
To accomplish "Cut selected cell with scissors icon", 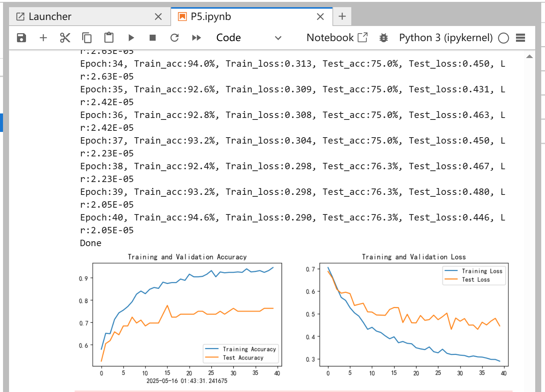I will [x=65, y=38].
